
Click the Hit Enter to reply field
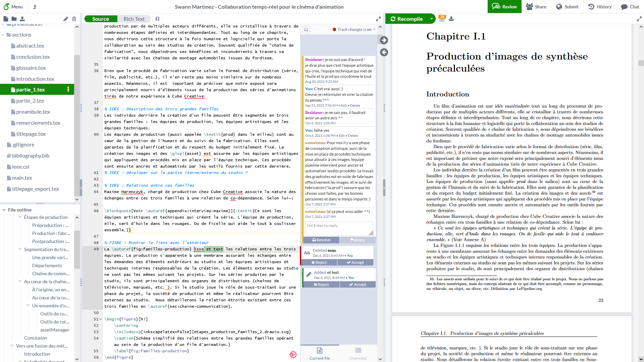[x=338, y=228]
